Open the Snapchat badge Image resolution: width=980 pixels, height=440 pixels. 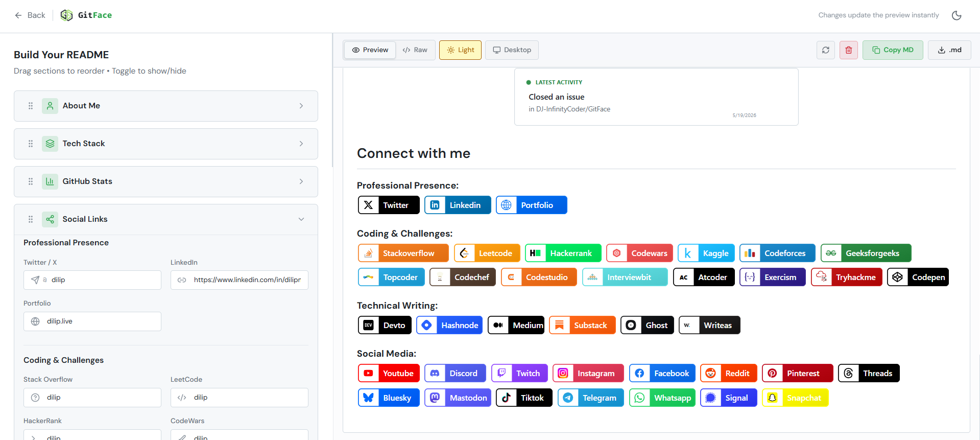[x=795, y=398]
